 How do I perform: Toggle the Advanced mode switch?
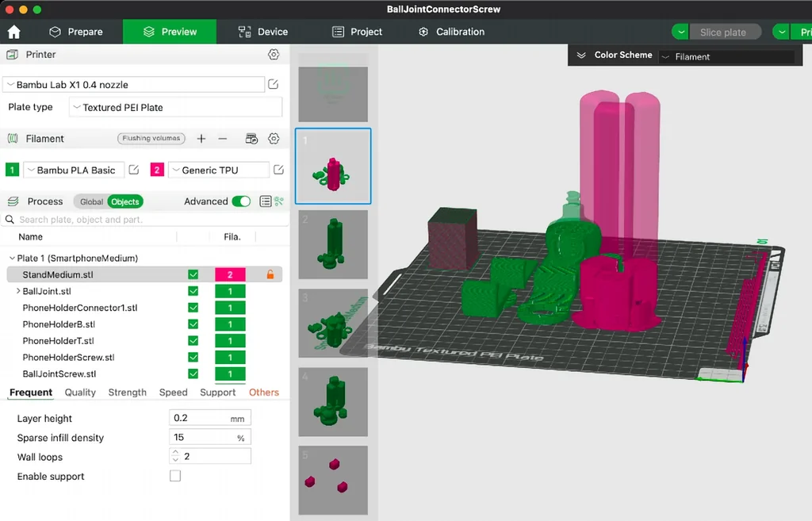pos(241,201)
